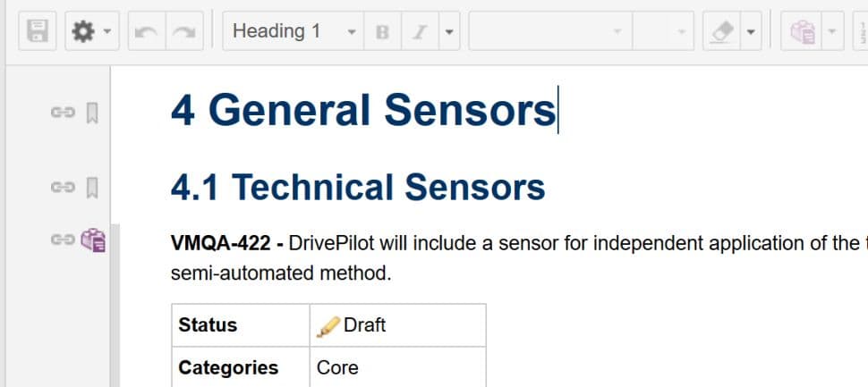
Task: Click the Draft status cell
Action: tap(397, 324)
